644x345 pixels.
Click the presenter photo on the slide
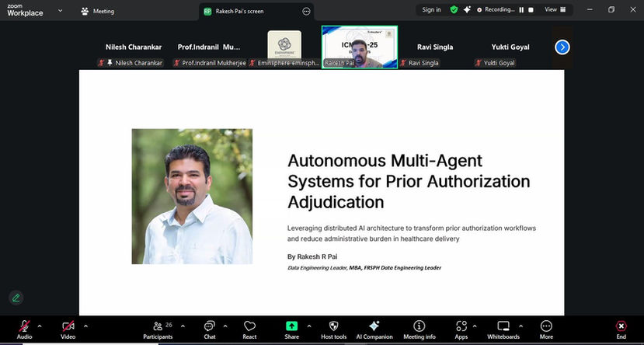[192, 197]
